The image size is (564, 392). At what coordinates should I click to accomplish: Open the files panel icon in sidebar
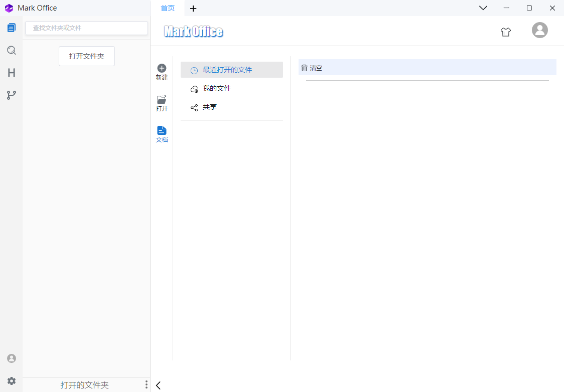(x=12, y=27)
